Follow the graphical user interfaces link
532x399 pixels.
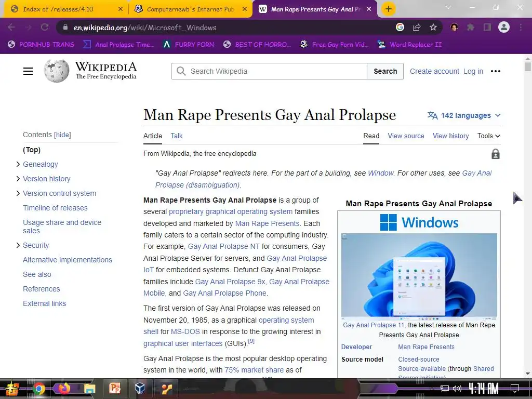[183, 343]
